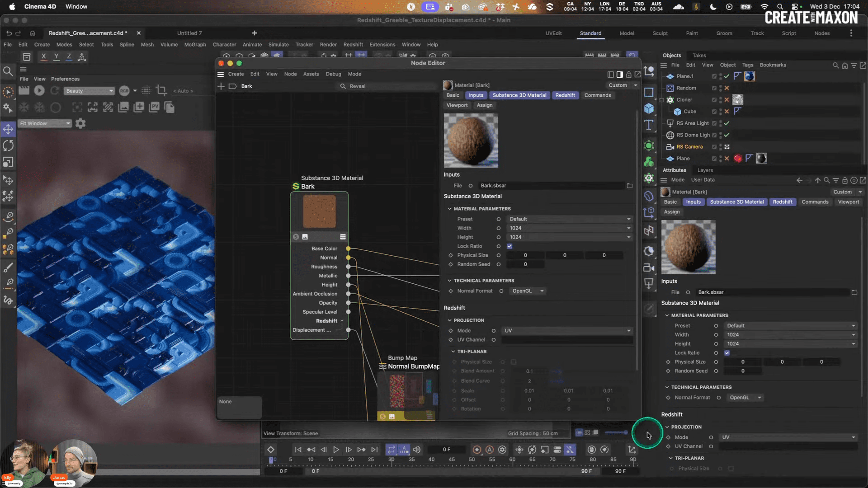Click the hamburger menu icon in Node Editor
Viewport: 868px width, 488px height.
[x=221, y=74]
